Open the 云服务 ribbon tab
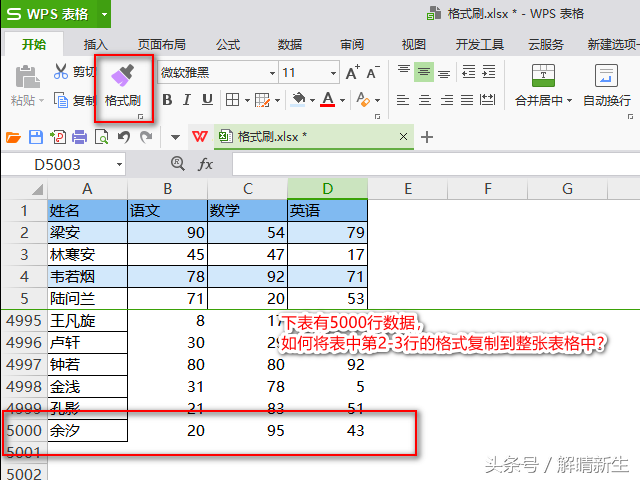The image size is (640, 480). pyautogui.click(x=546, y=44)
